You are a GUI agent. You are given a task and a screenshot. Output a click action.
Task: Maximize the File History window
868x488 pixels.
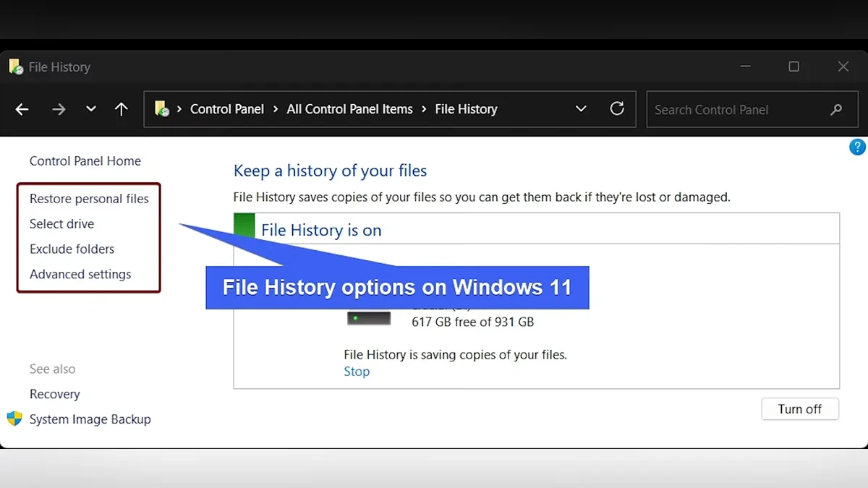(x=793, y=67)
